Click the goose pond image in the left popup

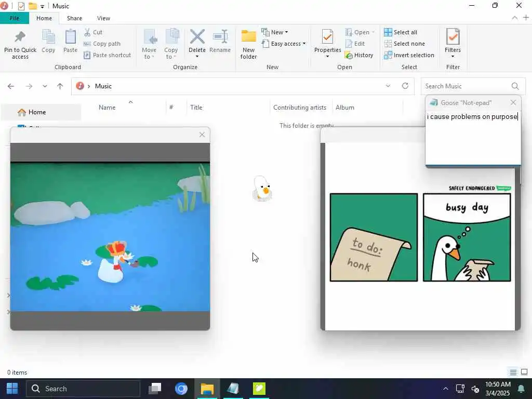110,236
